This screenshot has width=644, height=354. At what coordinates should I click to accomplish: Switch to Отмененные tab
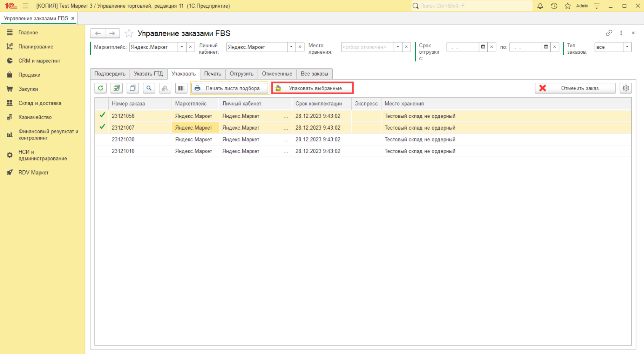[x=277, y=74]
